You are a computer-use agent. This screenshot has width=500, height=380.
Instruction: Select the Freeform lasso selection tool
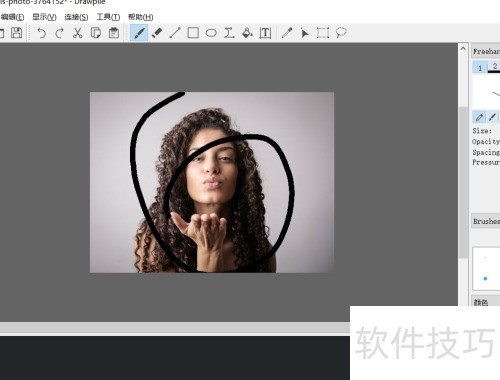click(341, 33)
